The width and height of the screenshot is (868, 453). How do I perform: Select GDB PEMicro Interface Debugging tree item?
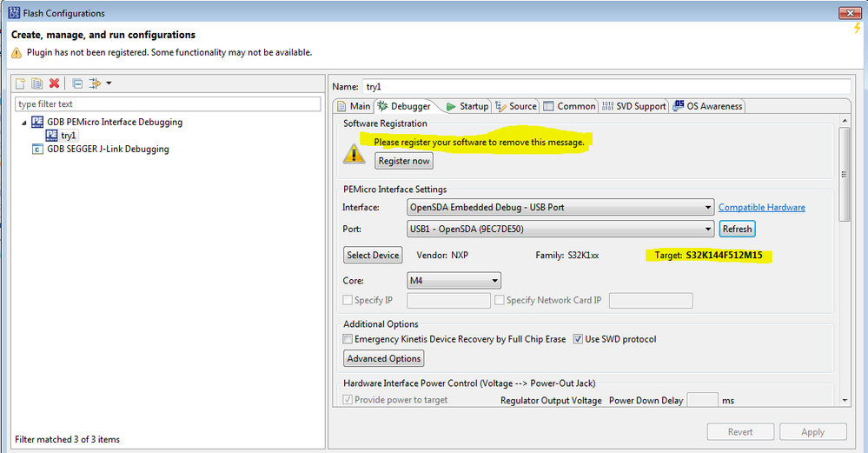[115, 122]
